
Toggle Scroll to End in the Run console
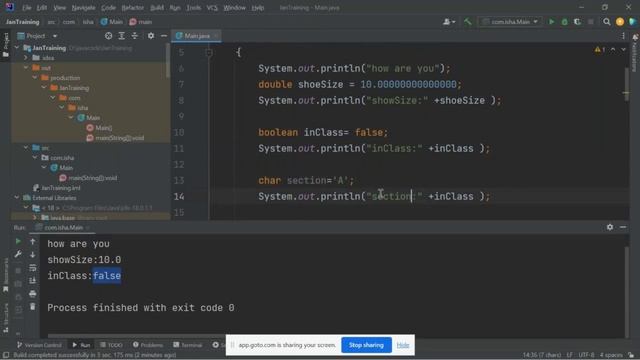(33, 281)
